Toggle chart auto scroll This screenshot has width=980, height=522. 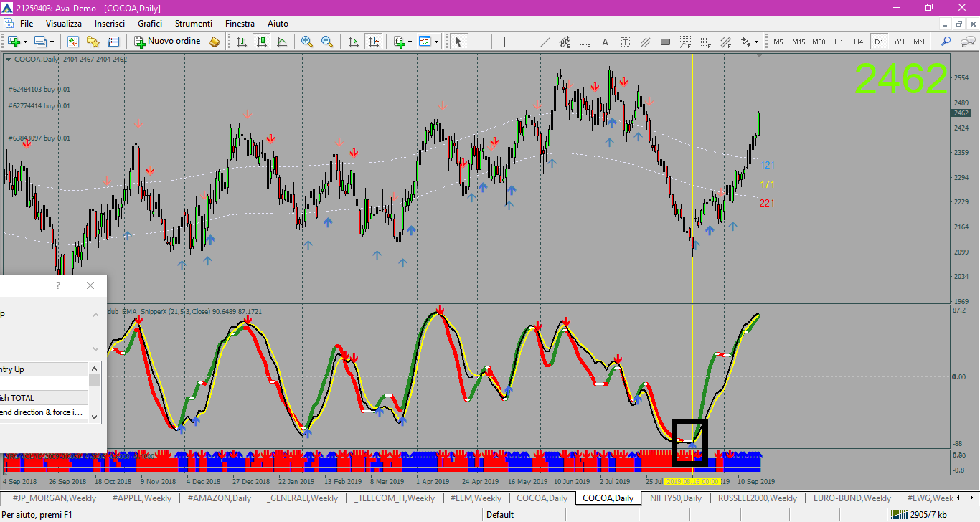click(353, 42)
